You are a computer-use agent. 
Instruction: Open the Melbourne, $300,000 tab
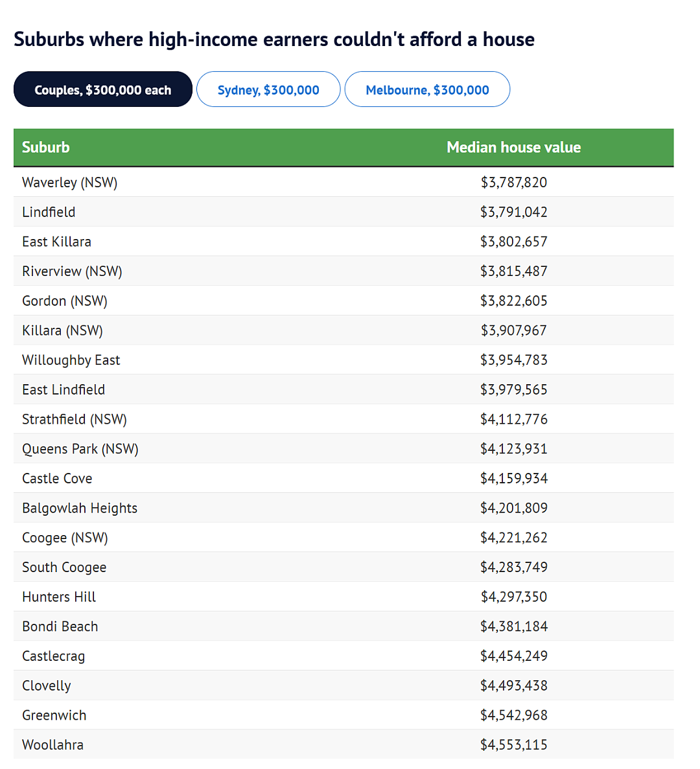pyautogui.click(x=427, y=89)
